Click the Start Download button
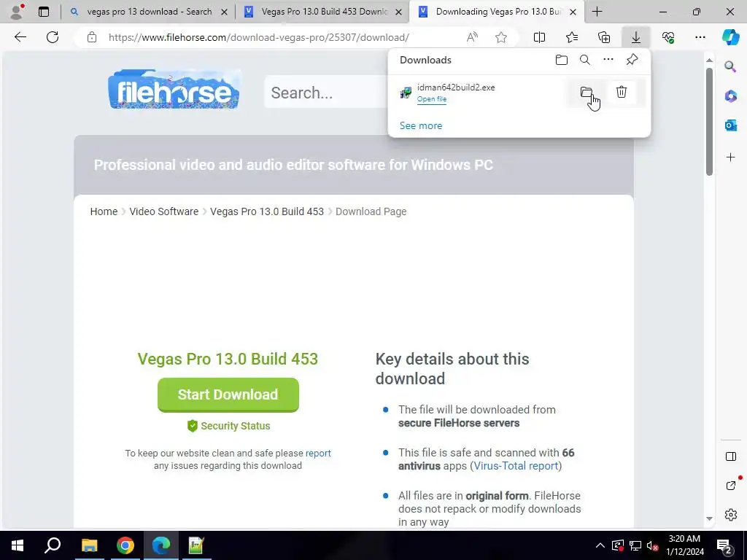Viewport: 747px width, 560px height. (x=228, y=394)
